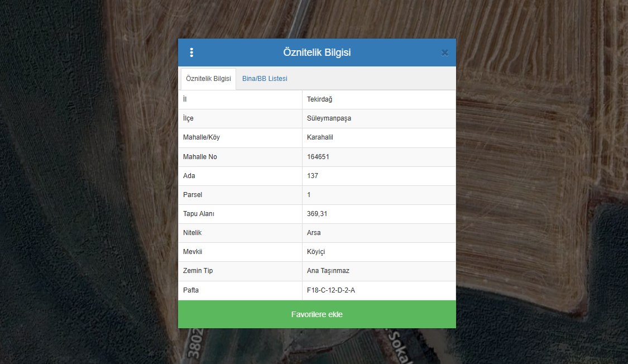Select the Mahalle No value 164651
The width and height of the screenshot is (628, 364).
318,157
